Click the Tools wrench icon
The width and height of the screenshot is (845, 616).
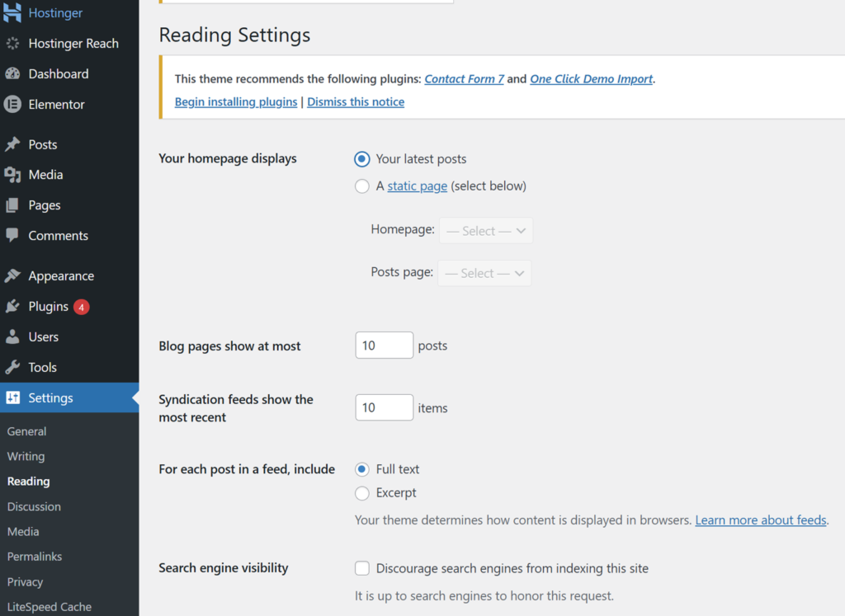pos(12,367)
